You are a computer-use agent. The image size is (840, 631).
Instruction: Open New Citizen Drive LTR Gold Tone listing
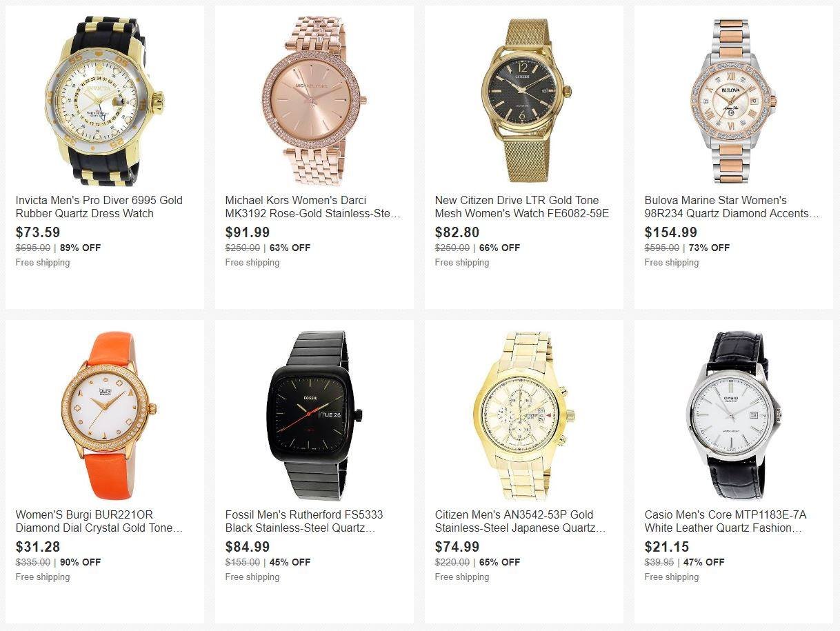(522, 207)
